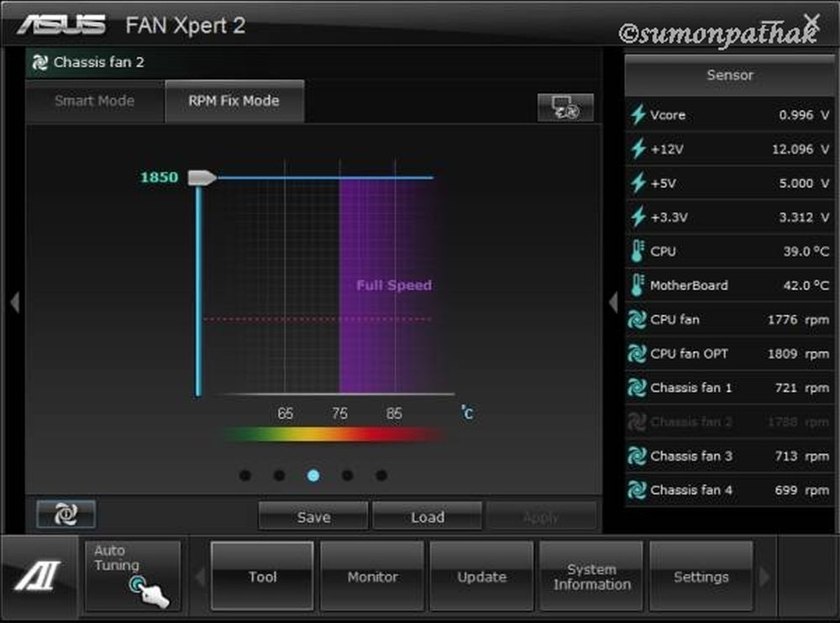Screen dimensions: 840x623
Task: Select the fifth fan page dot
Action: [381, 475]
